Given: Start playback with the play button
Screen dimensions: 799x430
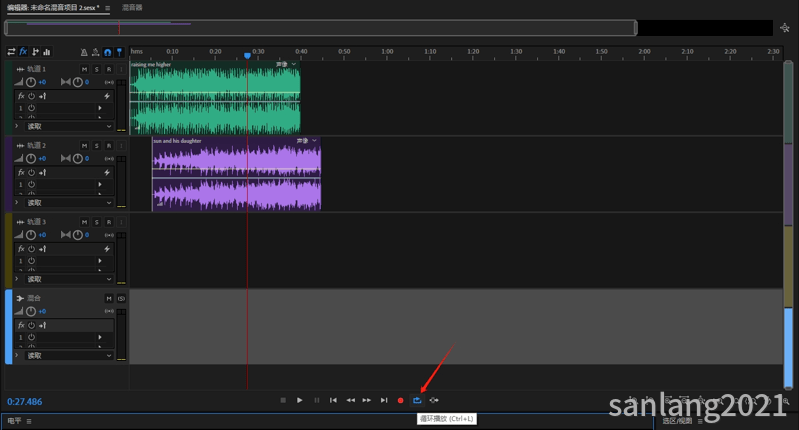Looking at the screenshot, I should [x=300, y=400].
